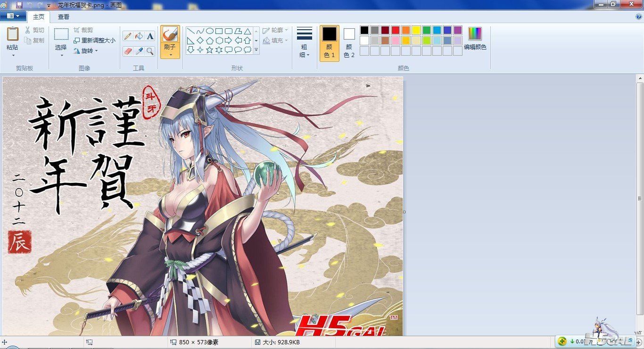644x349 pixels.
Task: Select the Text tool
Action: pyautogui.click(x=150, y=36)
